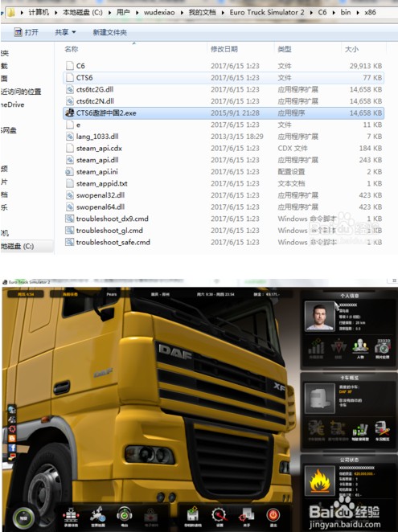Select the company flame logo thumbnail
This screenshot has width=398, height=532.
[x=319, y=481]
